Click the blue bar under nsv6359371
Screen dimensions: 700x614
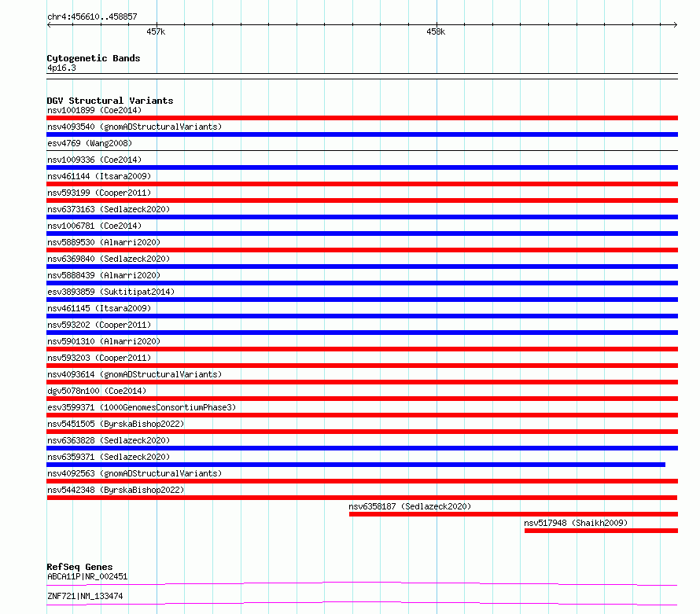(x=356, y=465)
